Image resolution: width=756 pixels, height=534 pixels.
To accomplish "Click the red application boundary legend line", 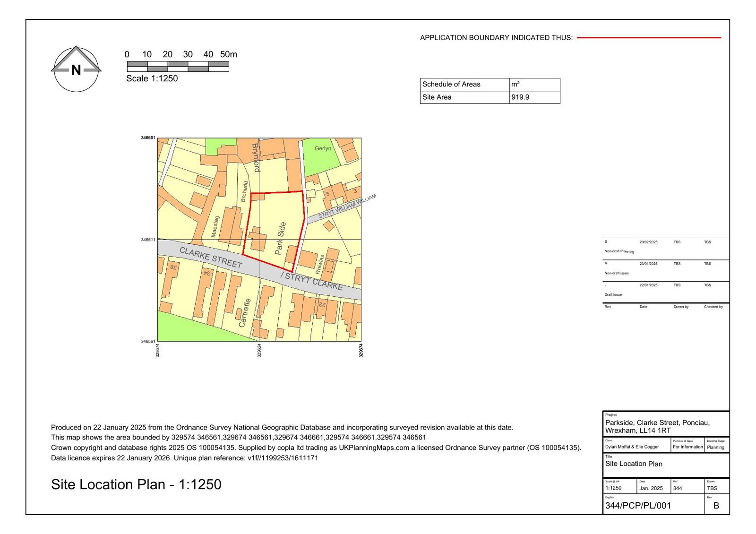I will (648, 38).
